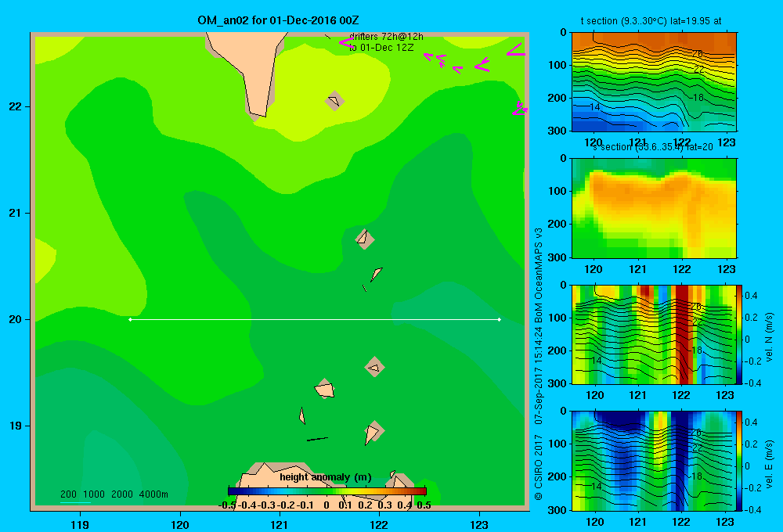Click main map longitude label 120
Viewport: 783px width, 532px height.
click(180, 524)
